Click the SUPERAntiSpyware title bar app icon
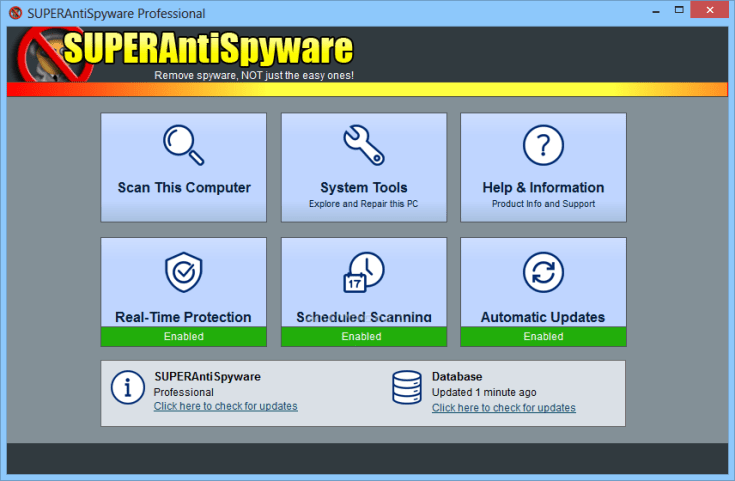735x481 pixels. (15, 13)
